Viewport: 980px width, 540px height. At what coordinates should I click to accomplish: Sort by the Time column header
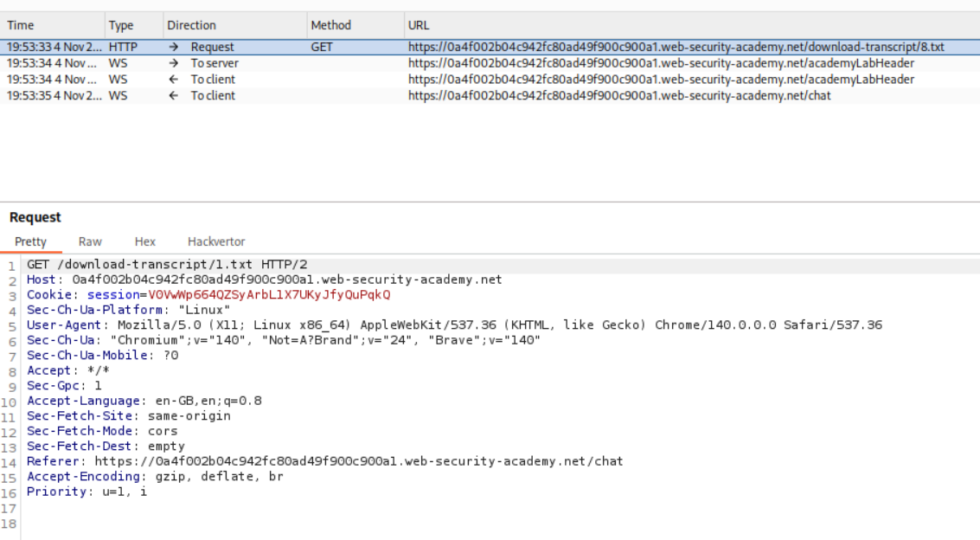pos(21,25)
